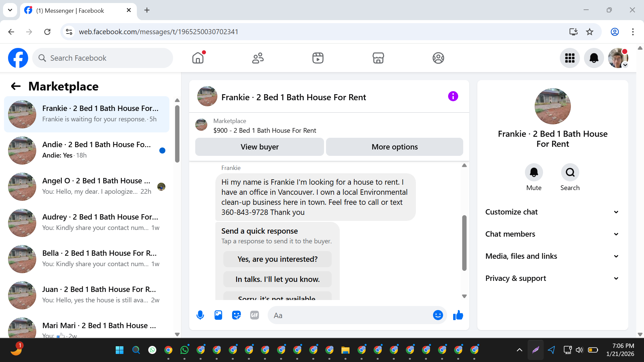Screen dimensions: 644x362
Task: Go back with Marketplace arrow
Action: [x=16, y=86]
